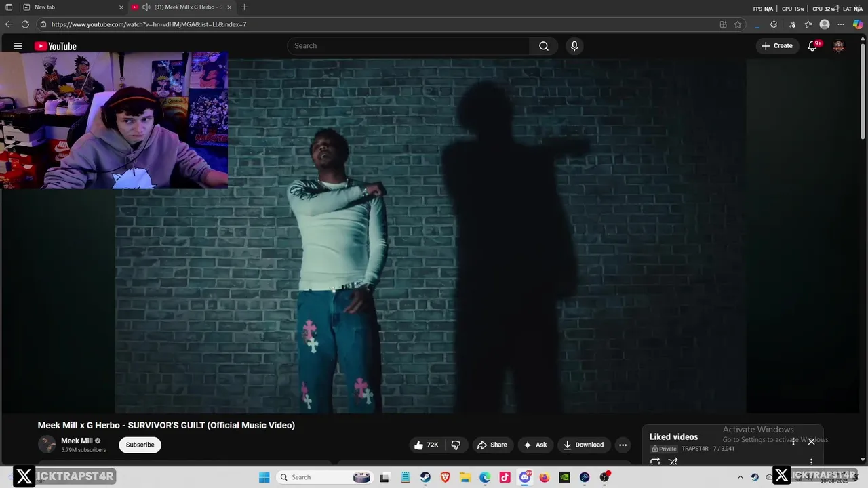Mute the tab with the speaker icon
The height and width of the screenshot is (488, 868).
pyautogui.click(x=146, y=7)
